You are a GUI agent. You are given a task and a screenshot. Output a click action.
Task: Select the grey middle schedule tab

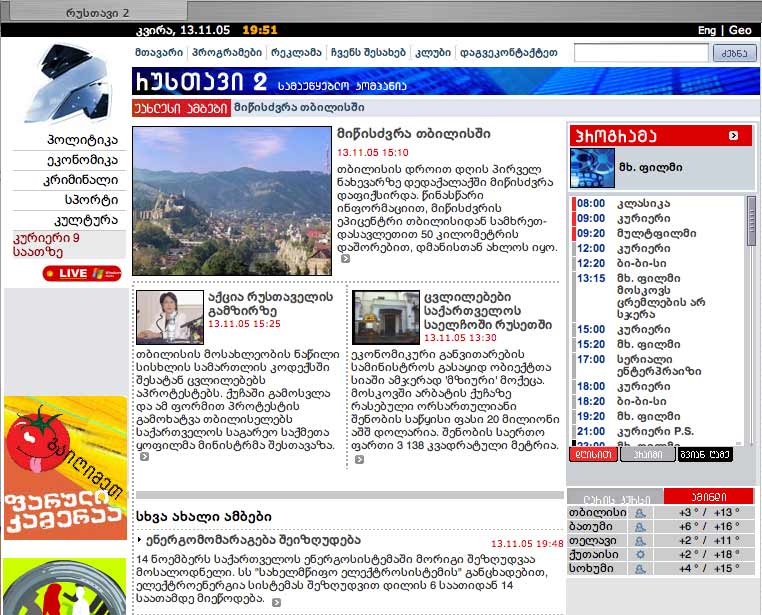[x=648, y=454]
